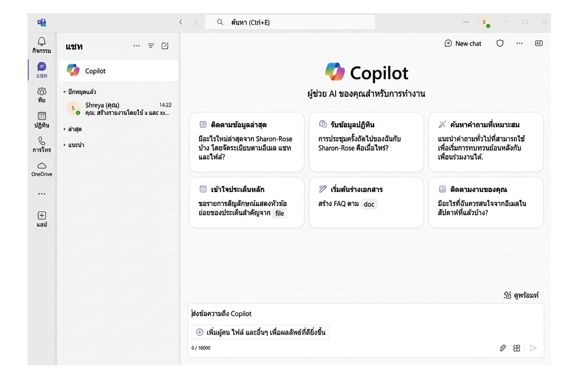This screenshot has width=588, height=375.
Task: Expand the แนะนำ suggested section
Action: (65, 145)
